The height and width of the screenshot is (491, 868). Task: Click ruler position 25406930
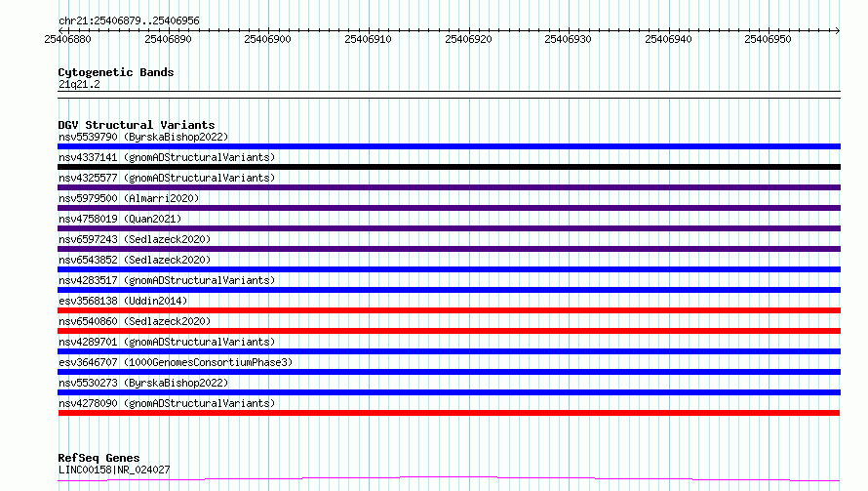(x=568, y=39)
